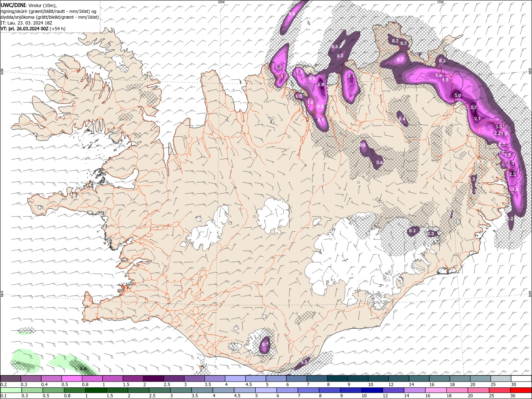Viewport: 532px width, 399px height.
Task: Click the 0.6 value in the green rain area
Action: click(83, 369)
